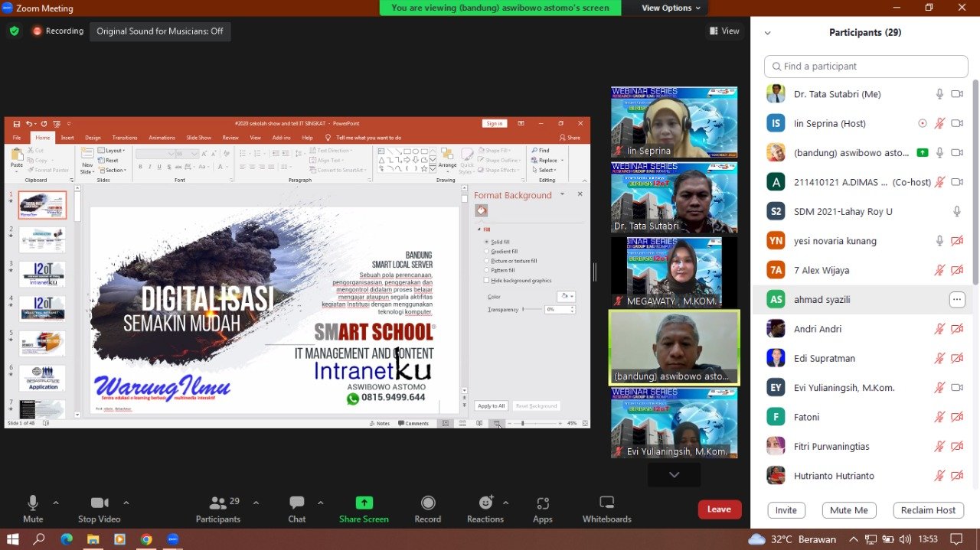The image size is (980, 550).
Task: Expand the arrow beside Participants button
Action: [x=256, y=503]
